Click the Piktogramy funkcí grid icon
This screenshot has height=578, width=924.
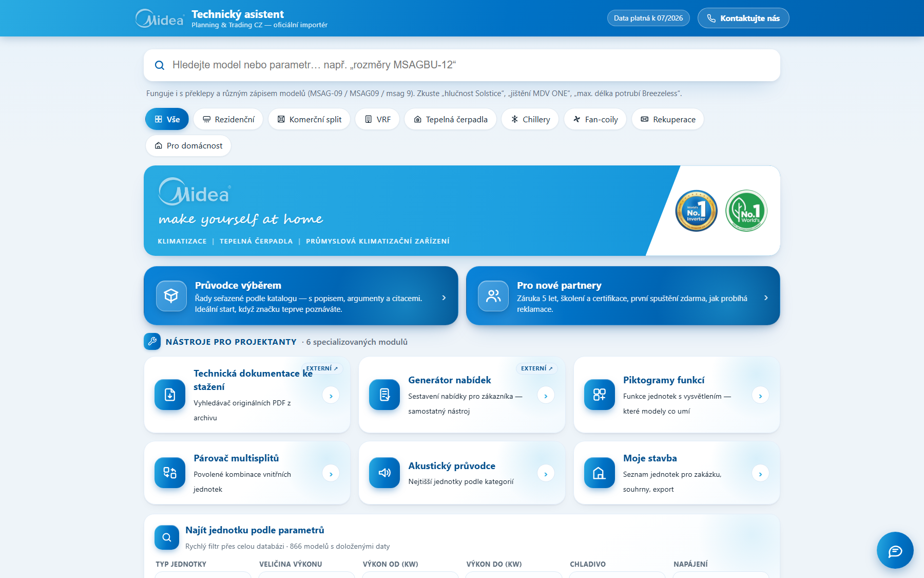pos(600,395)
